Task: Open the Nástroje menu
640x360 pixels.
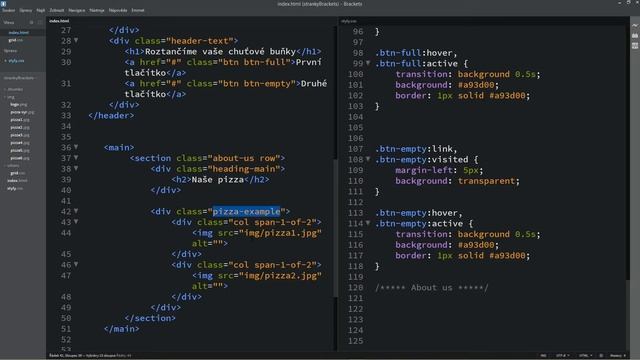Action: (97, 10)
